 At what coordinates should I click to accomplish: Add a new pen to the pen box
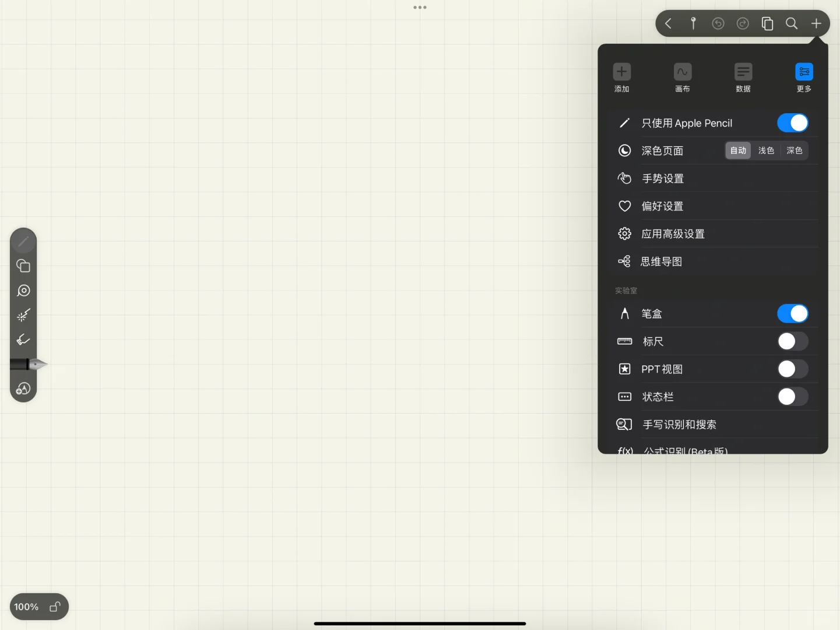23,388
